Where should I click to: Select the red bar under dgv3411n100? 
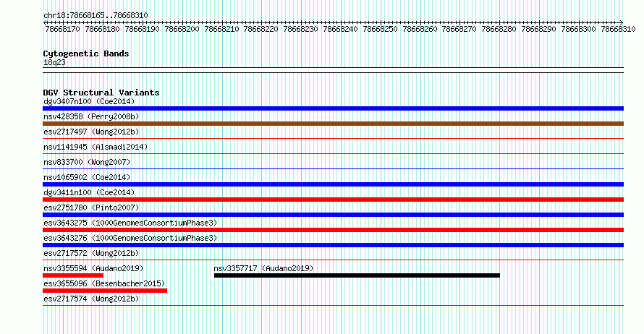click(x=333, y=200)
